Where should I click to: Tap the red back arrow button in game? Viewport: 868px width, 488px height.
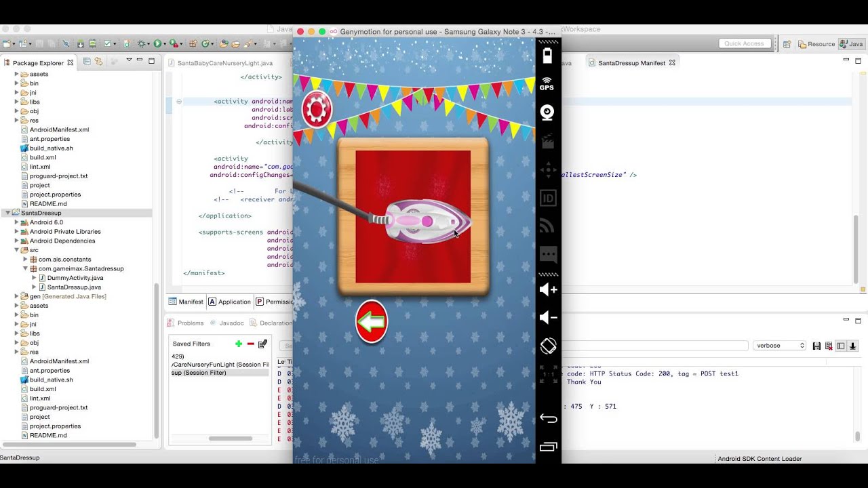[x=371, y=322]
